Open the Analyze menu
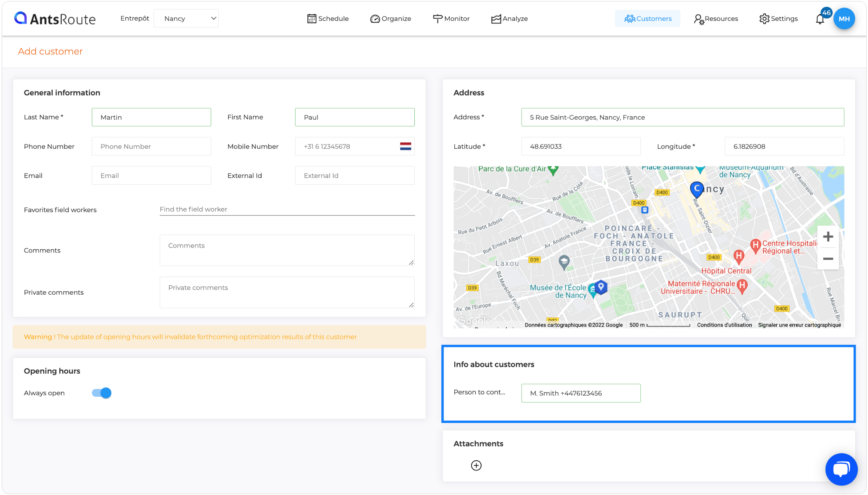 pos(509,18)
